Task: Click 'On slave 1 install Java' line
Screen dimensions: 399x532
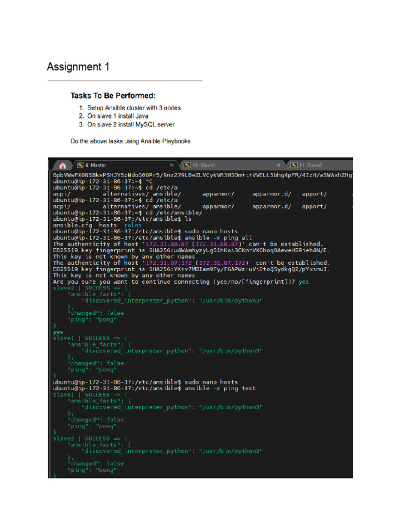Action: (x=118, y=116)
